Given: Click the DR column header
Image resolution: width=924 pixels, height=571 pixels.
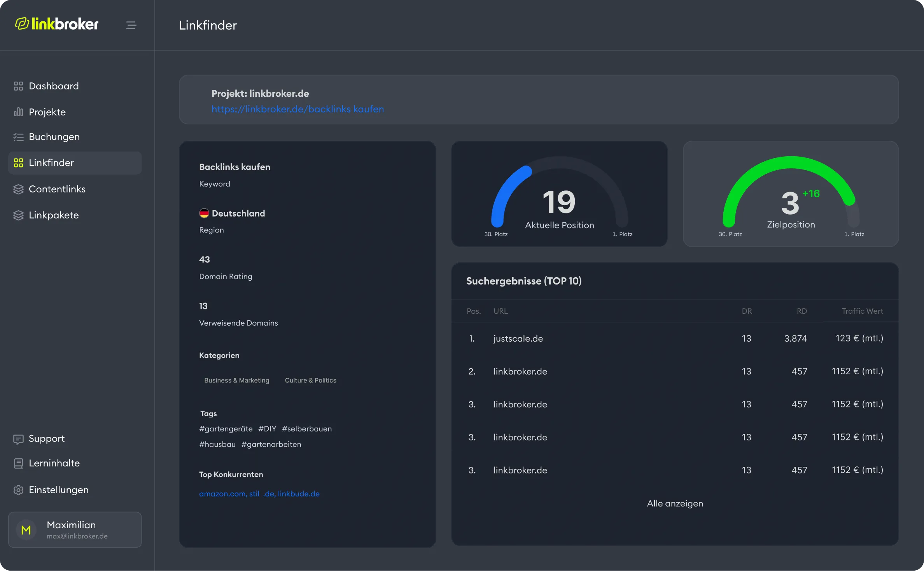Looking at the screenshot, I should [747, 311].
